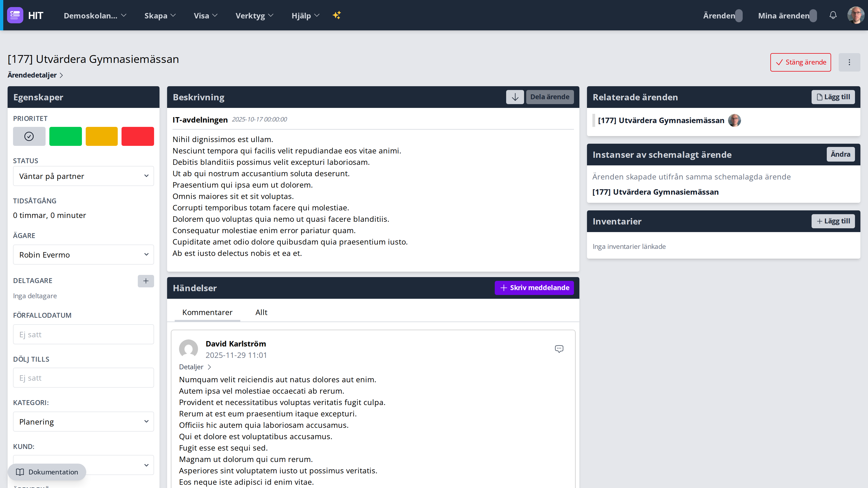Click the owner avatar in Relaterade ärenden
The height and width of the screenshot is (488, 868).
735,120
